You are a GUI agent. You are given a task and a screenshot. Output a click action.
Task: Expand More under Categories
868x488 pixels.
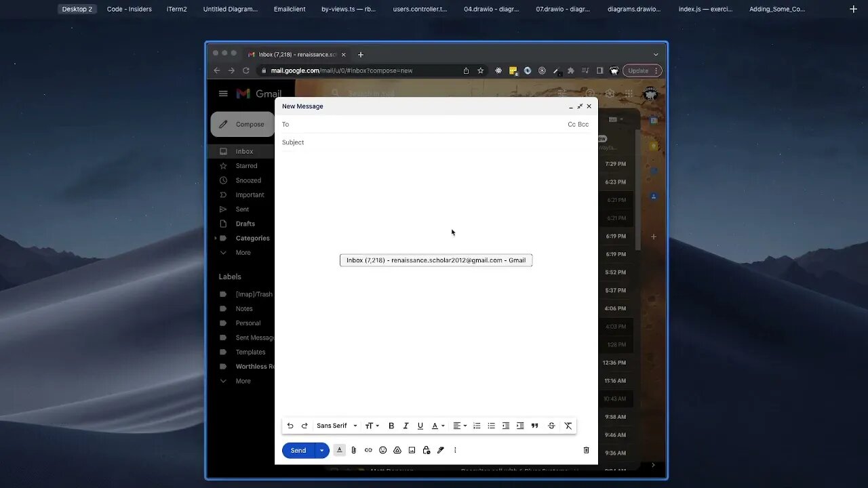[243, 253]
